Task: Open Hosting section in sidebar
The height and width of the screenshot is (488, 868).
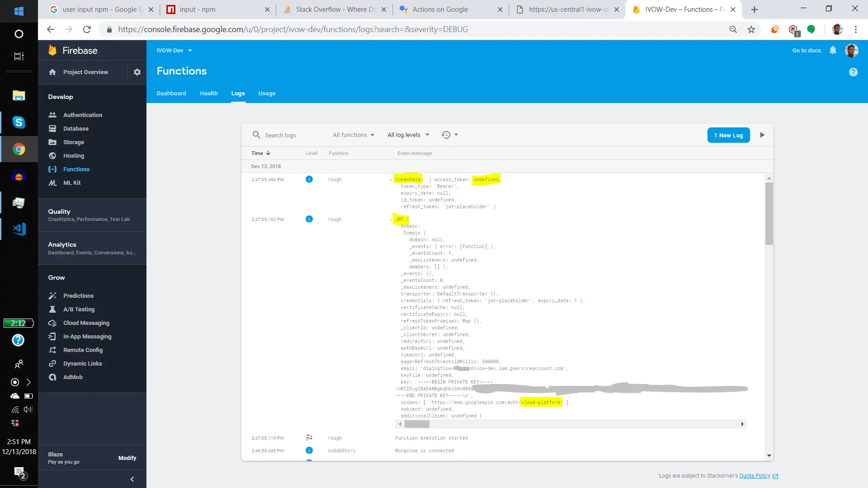Action: tap(74, 155)
